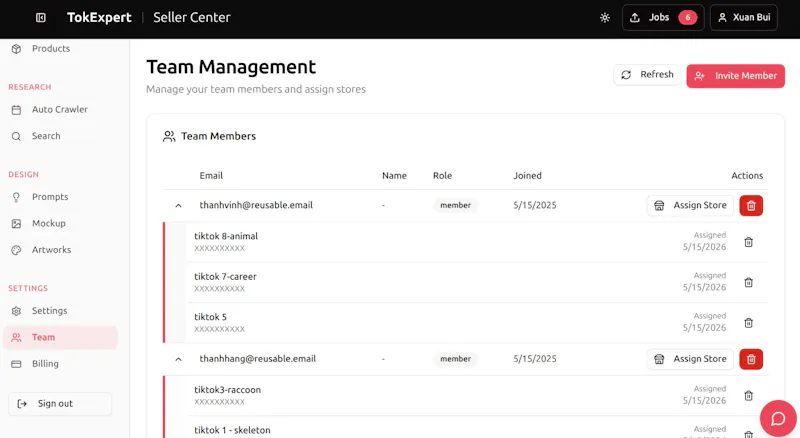Screen dimensions: 800x438
Task: Select the tiktok 5 store name
Action: (x=210, y=317)
